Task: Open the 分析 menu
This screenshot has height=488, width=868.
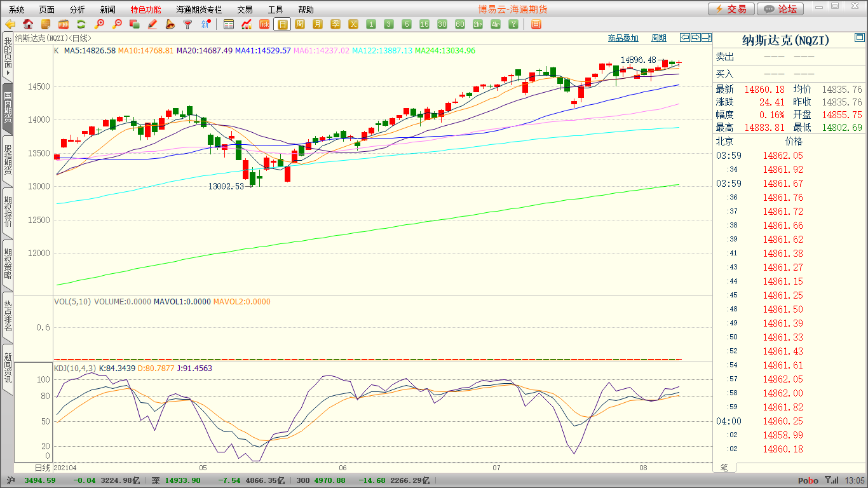Action: pos(78,10)
